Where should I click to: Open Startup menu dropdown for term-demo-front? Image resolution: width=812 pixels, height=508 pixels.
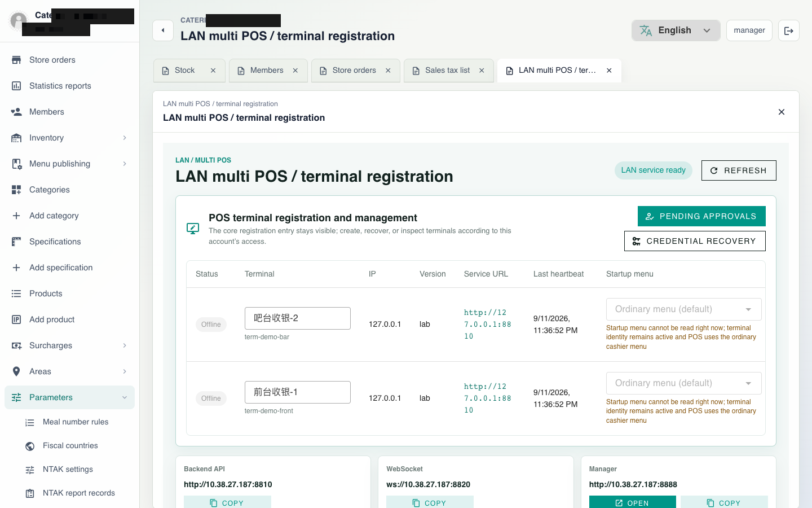tap(683, 383)
